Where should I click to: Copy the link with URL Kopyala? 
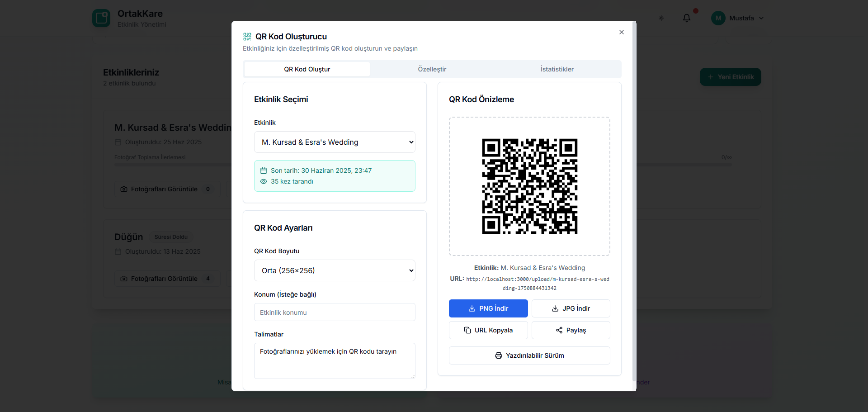coord(488,330)
